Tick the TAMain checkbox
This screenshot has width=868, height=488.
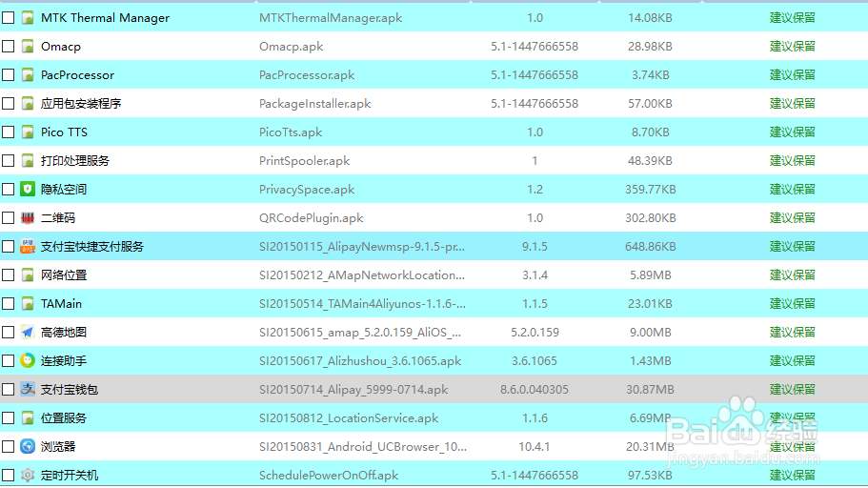[x=9, y=304]
